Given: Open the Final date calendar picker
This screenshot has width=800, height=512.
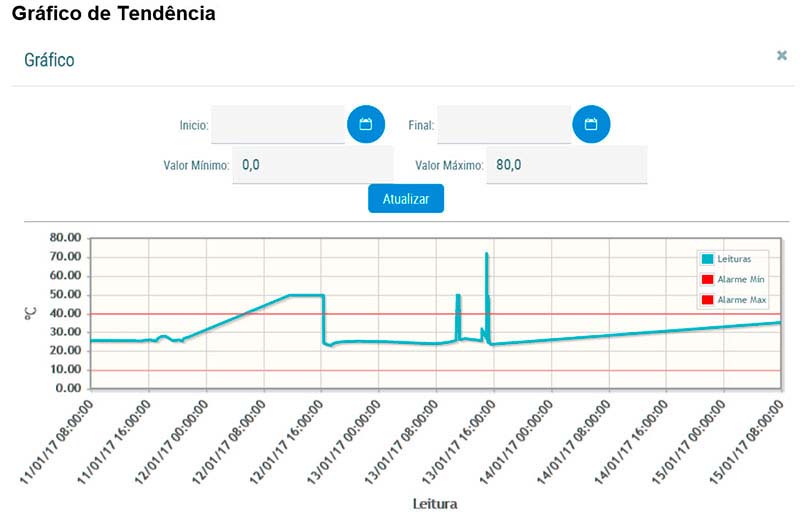Looking at the screenshot, I should (591, 124).
